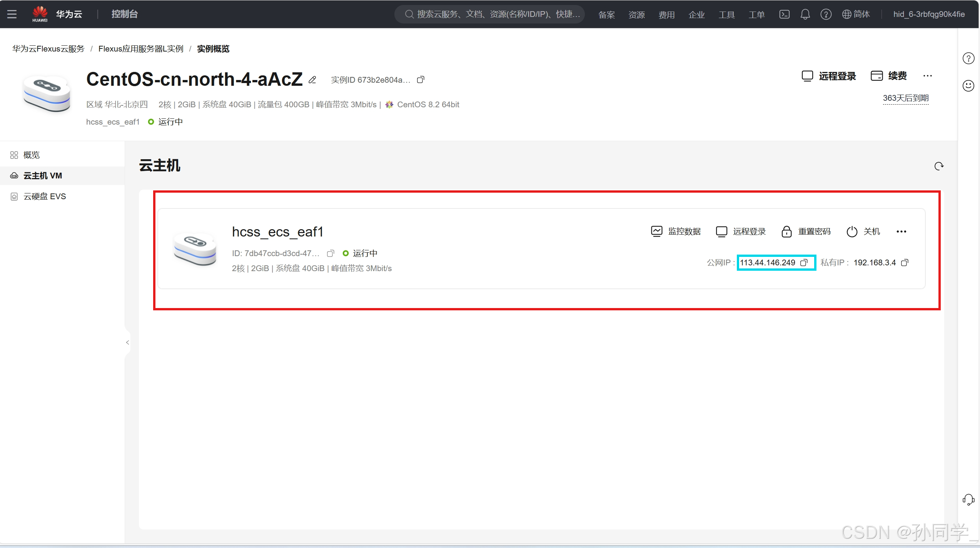980x548 pixels.
Task: Copy private IP 192.168.3.4
Action: 905,263
